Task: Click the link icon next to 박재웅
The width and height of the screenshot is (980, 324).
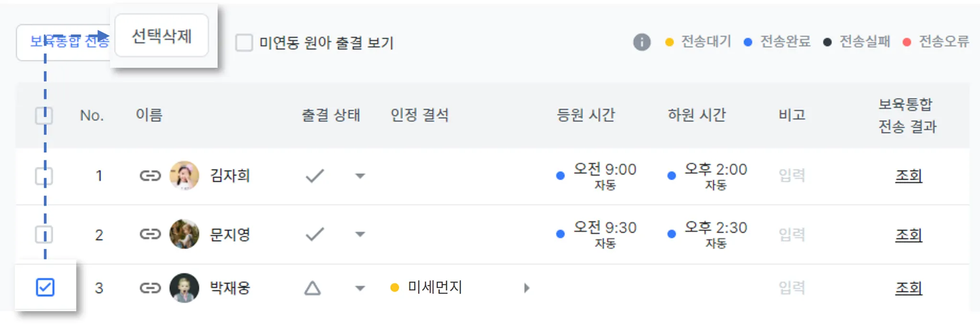Action: coord(150,288)
